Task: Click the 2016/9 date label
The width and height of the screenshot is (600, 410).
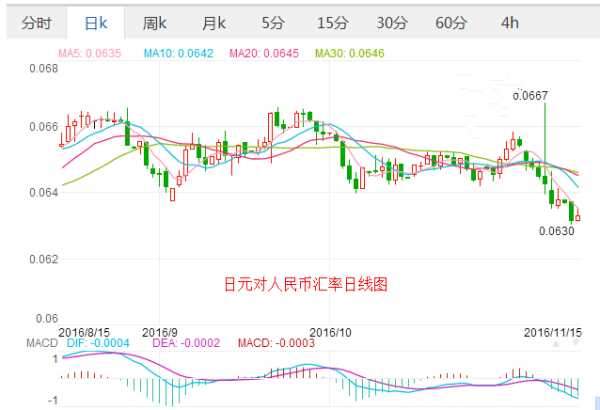Action: 160,332
